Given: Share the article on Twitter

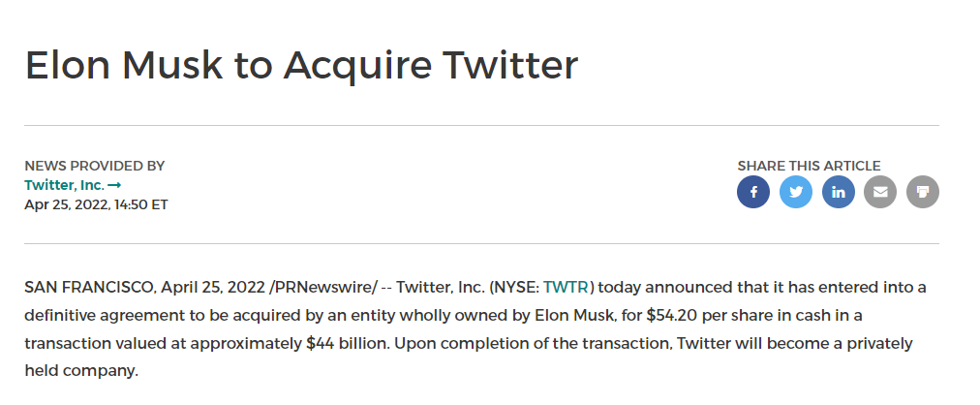Looking at the screenshot, I should [796, 192].
